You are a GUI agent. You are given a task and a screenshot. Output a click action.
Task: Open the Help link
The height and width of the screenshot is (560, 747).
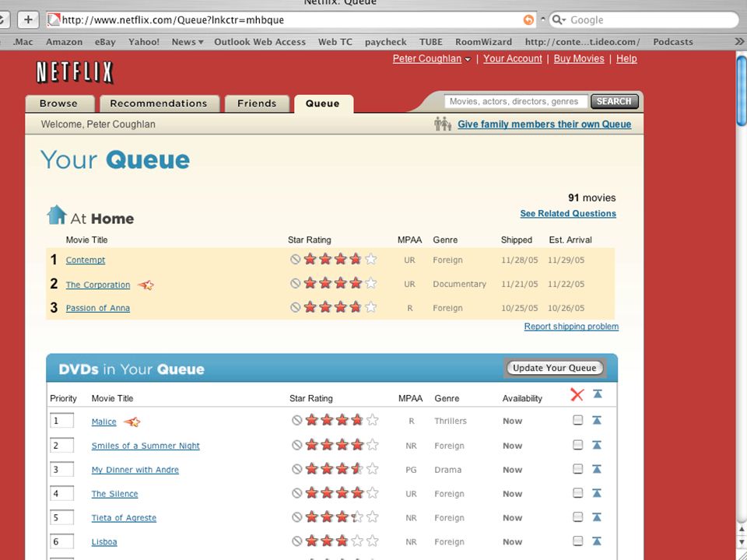pyautogui.click(x=626, y=58)
